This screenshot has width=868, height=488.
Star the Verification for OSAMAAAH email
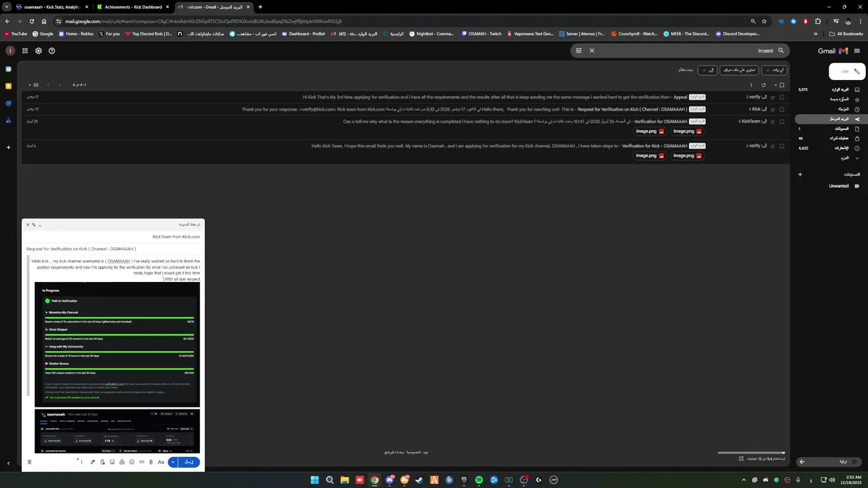(772, 122)
